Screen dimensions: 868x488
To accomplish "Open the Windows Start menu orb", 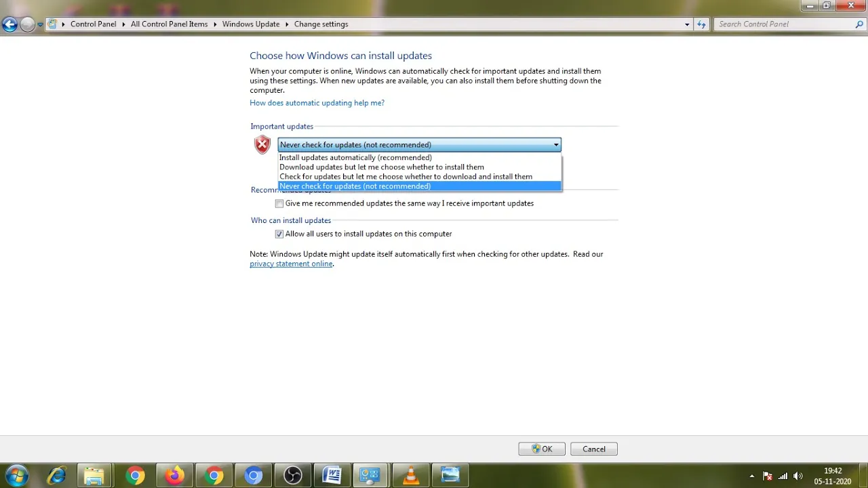I will tap(16, 475).
